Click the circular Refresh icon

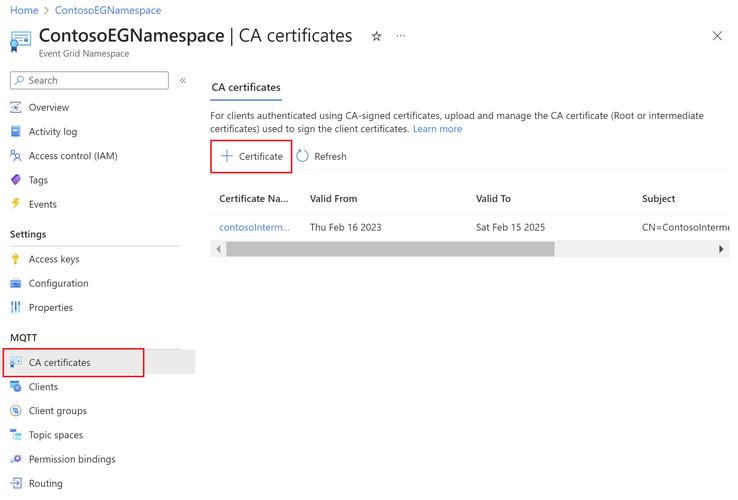point(302,156)
